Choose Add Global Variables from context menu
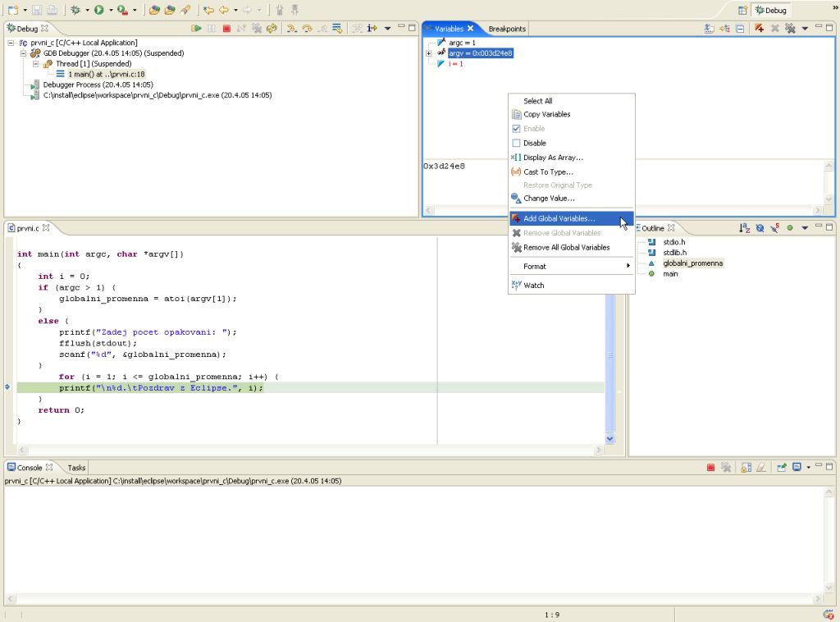The image size is (840, 622). 559,219
